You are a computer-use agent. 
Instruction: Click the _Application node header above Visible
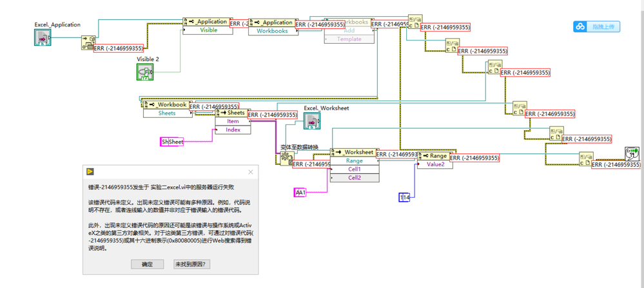pyautogui.click(x=208, y=22)
